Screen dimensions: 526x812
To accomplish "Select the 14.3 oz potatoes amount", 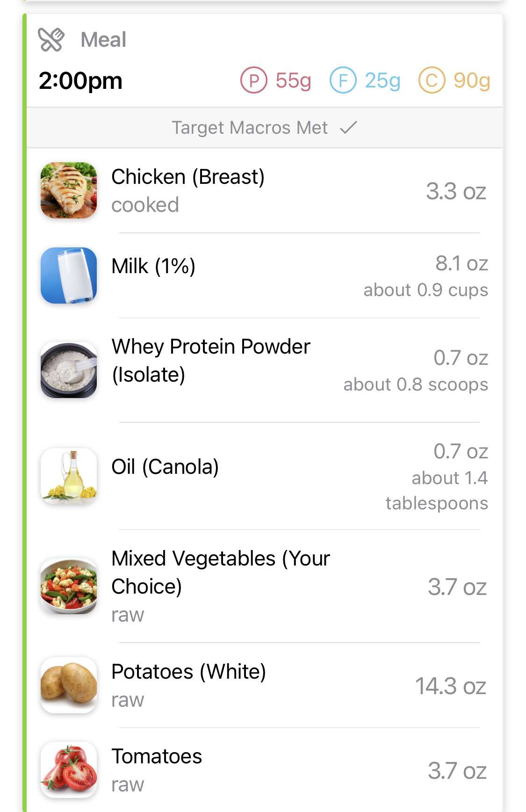I will (451, 686).
